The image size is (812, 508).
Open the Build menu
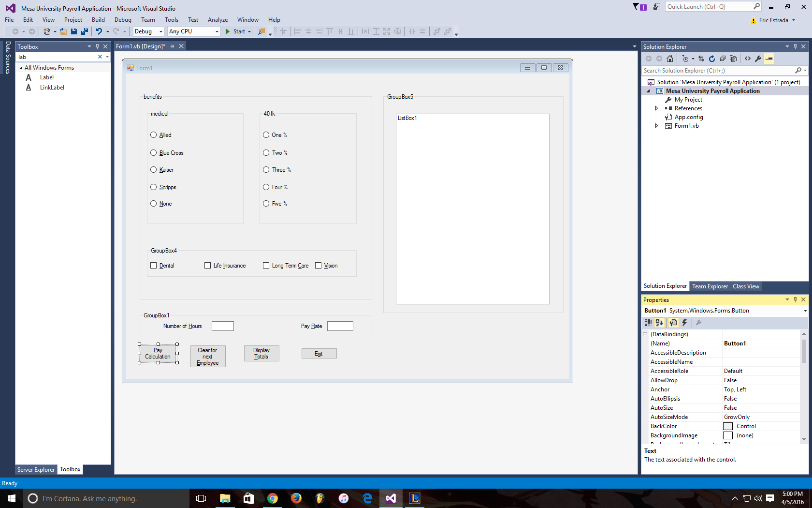click(x=98, y=20)
